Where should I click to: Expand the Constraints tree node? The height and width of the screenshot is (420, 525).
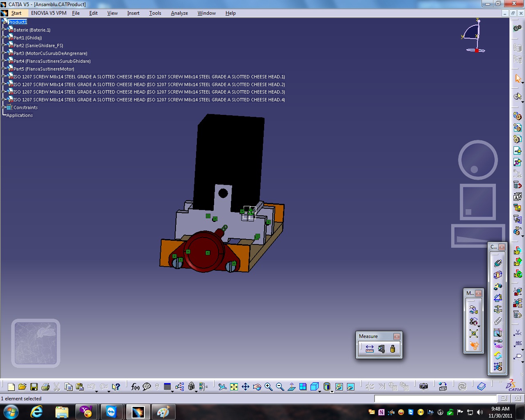[4, 107]
